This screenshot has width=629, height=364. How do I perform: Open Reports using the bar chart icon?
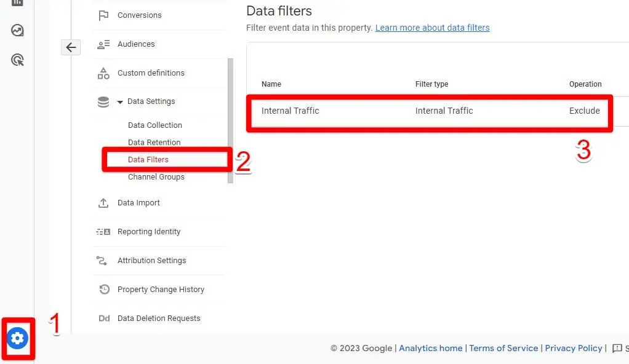(17, 4)
